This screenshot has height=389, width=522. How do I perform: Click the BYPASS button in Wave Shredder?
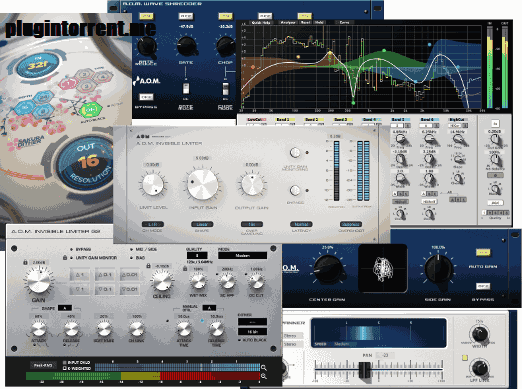coord(146,97)
